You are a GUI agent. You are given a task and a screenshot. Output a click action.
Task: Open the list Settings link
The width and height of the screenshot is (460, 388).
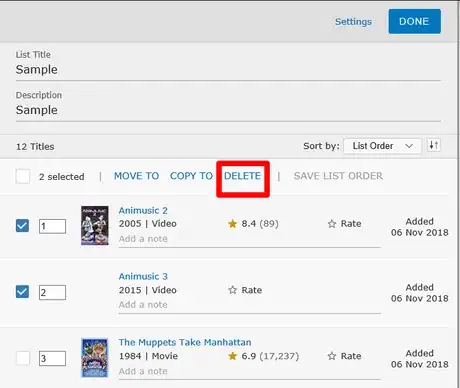pos(353,22)
